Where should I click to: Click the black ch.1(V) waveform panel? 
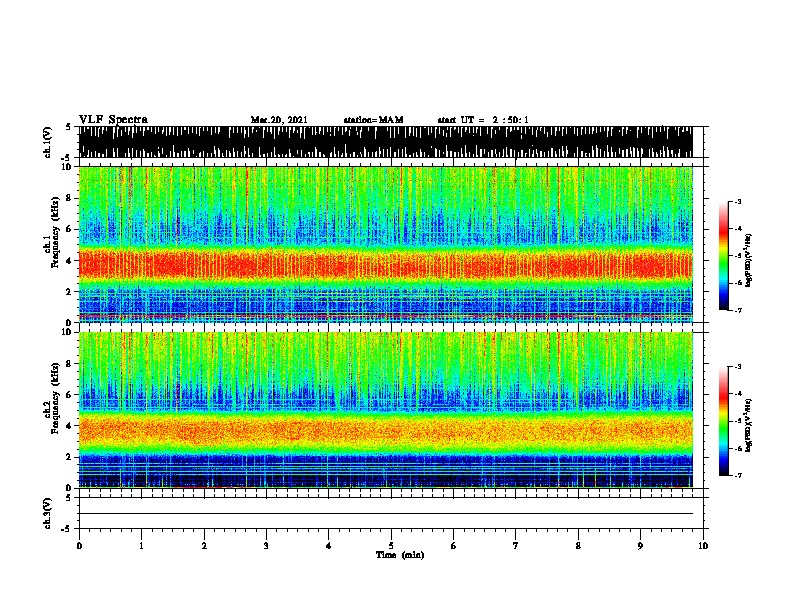[x=385, y=142]
